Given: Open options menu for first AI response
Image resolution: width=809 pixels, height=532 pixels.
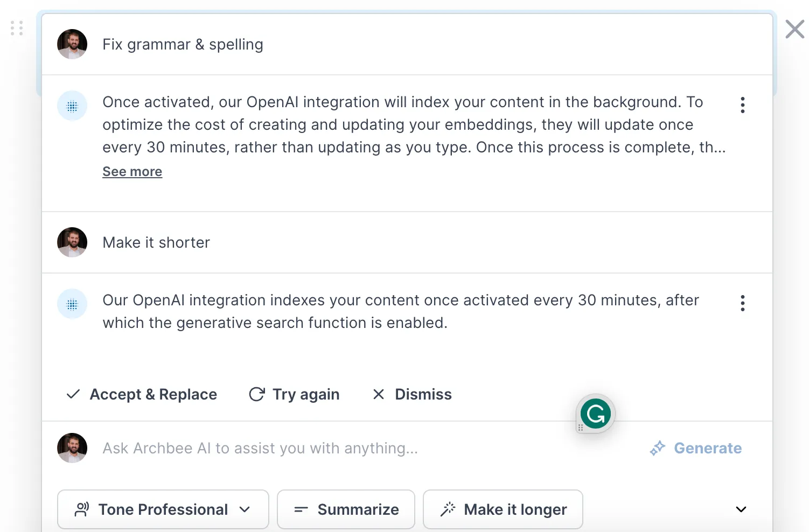Looking at the screenshot, I should pos(742,105).
